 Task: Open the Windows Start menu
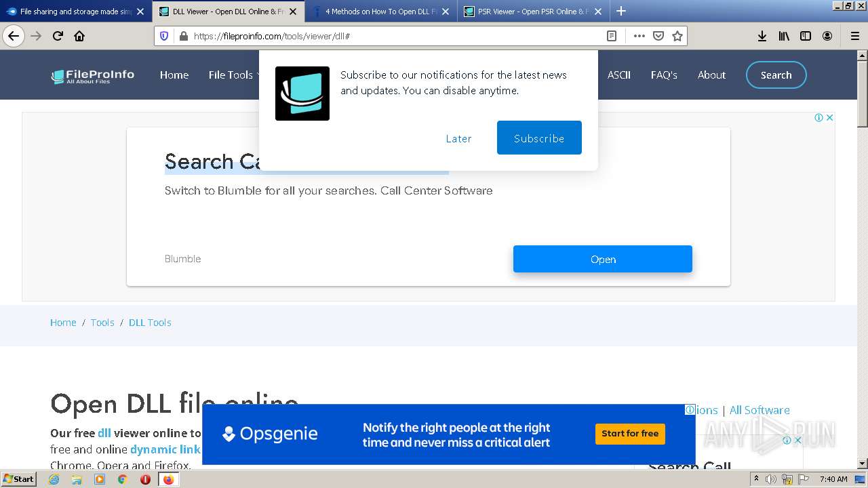(x=19, y=479)
